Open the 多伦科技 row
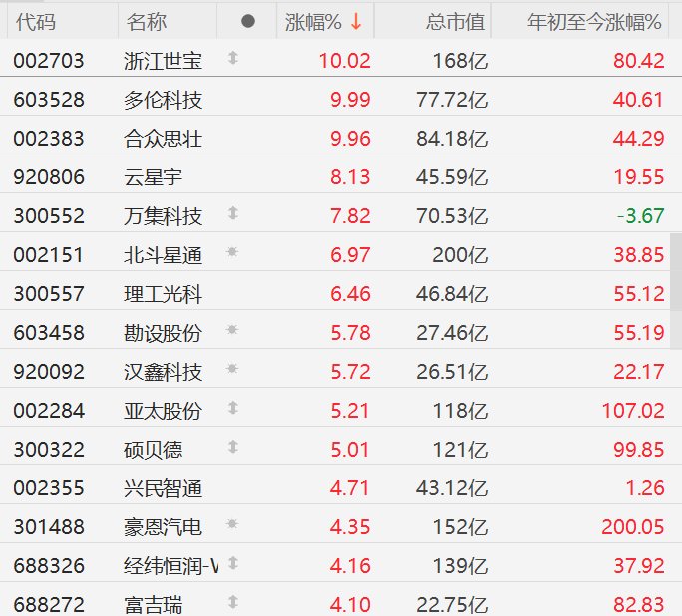The image size is (682, 616). pos(163,100)
